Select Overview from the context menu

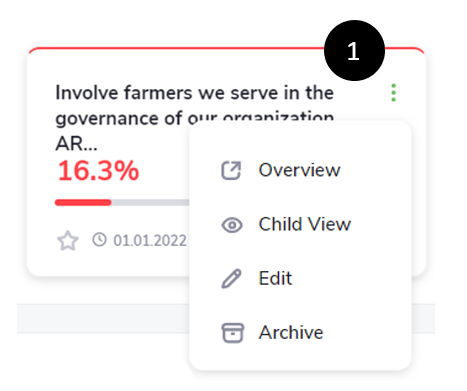pyautogui.click(x=300, y=170)
